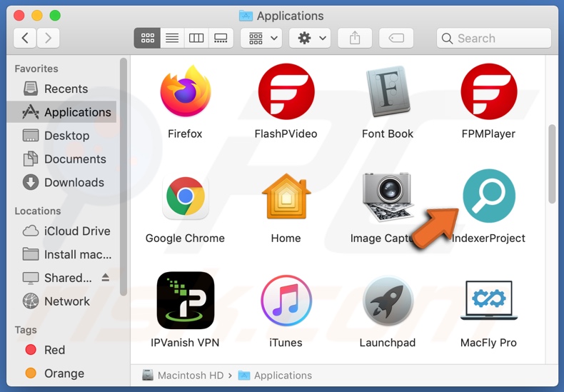Switch to icon view
The width and height of the screenshot is (564, 392).
148,38
